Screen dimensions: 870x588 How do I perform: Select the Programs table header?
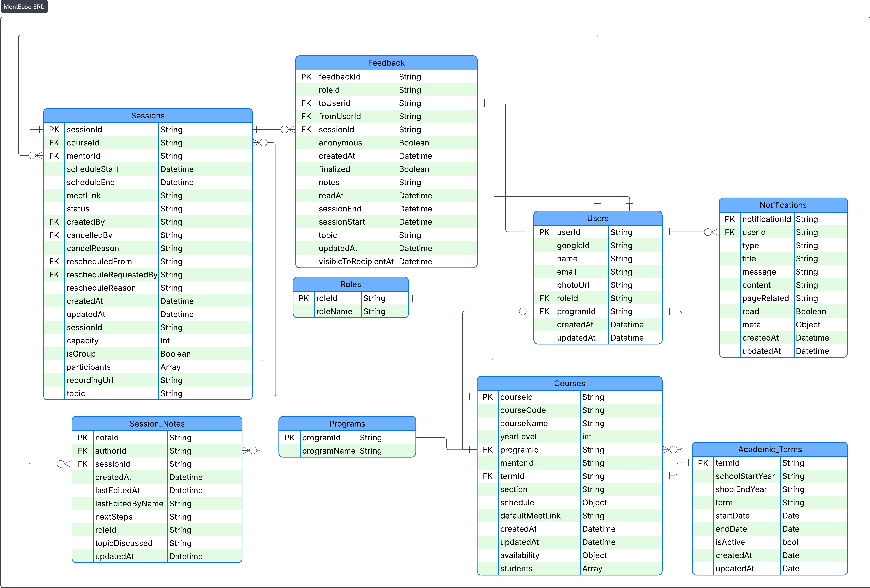point(347,424)
